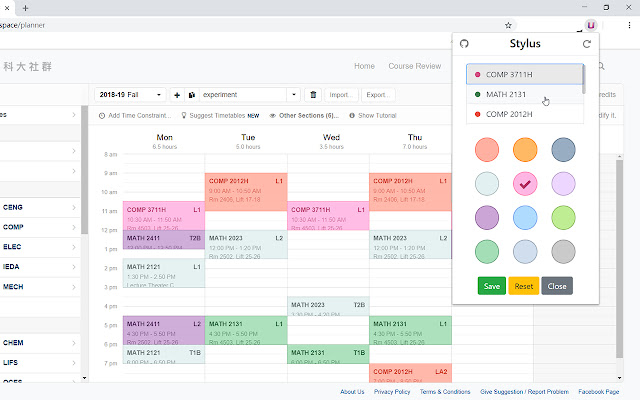Expand the LIFS department in sidebar
This screenshot has width=640, height=400.
(x=39, y=362)
